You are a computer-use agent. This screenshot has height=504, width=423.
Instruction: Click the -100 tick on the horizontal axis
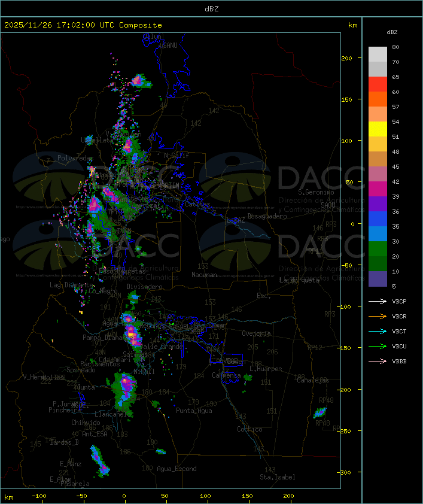click(39, 496)
